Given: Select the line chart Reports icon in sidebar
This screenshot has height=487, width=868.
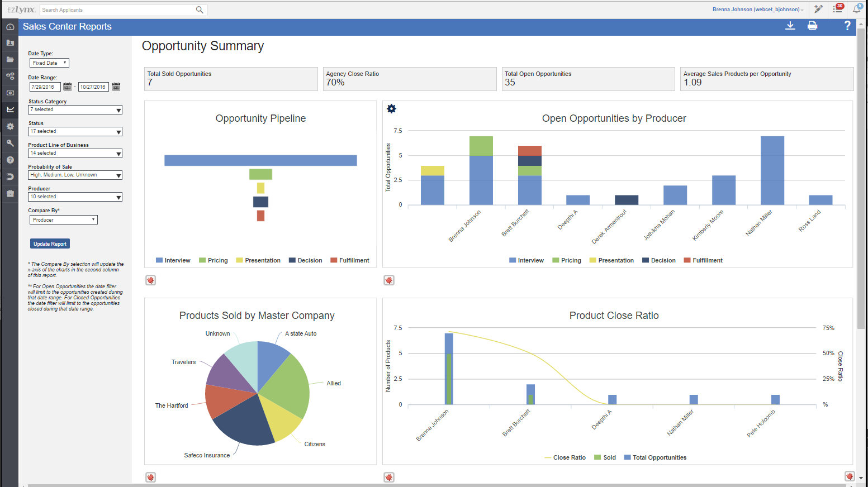Looking at the screenshot, I should (10, 109).
